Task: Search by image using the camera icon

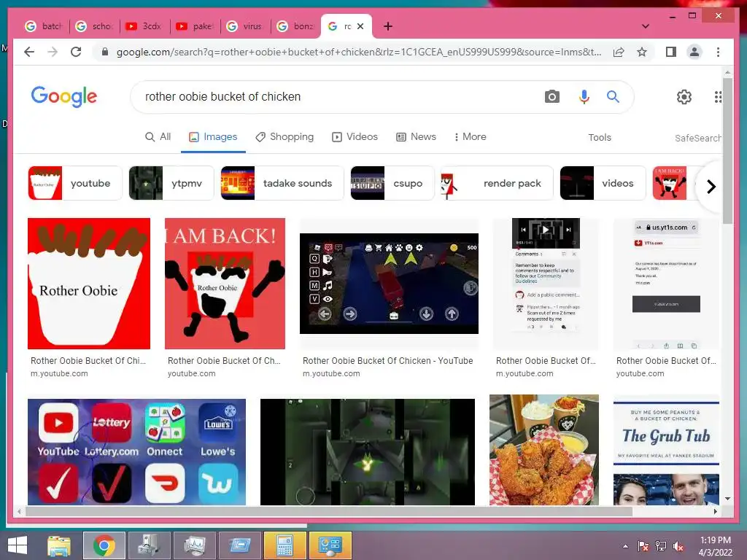Action: 551,97
